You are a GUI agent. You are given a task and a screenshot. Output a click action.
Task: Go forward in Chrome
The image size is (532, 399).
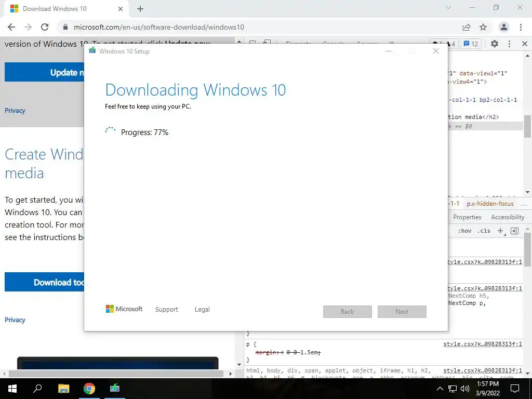click(x=28, y=27)
